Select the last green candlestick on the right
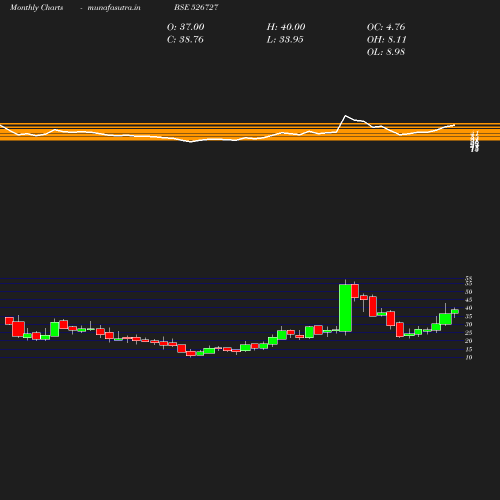The image size is (500, 500). [x=455, y=311]
